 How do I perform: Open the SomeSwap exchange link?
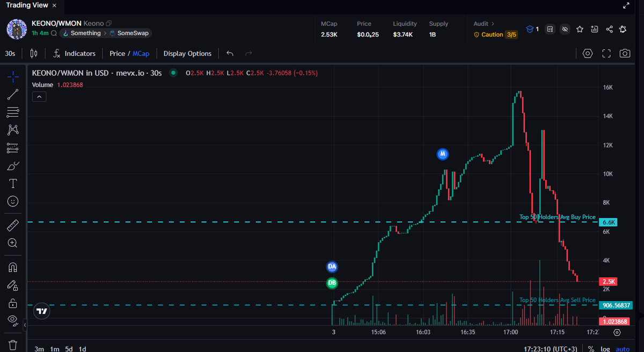[x=130, y=33]
